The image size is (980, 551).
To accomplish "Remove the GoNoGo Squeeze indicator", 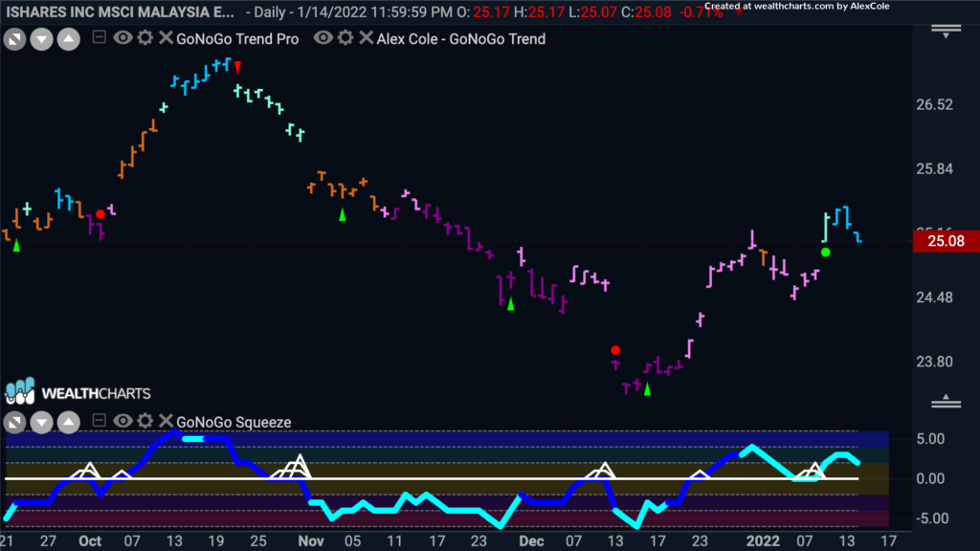I will 166,421.
